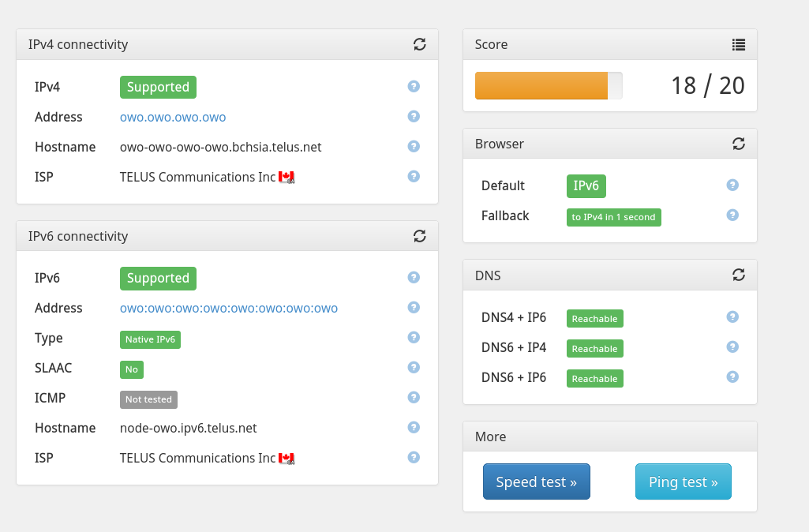Open help for TELUS ISP in IPv4 panel
The width and height of the screenshot is (809, 532).
coord(414,177)
